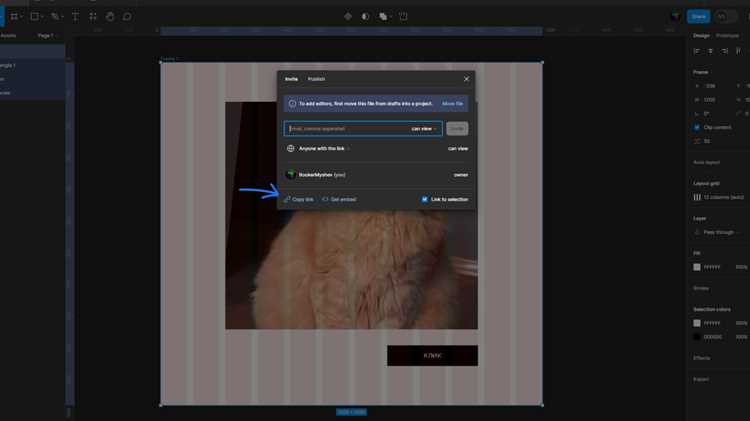Image resolution: width=750 pixels, height=421 pixels.
Task: Click the align top icon
Action: click(739, 51)
